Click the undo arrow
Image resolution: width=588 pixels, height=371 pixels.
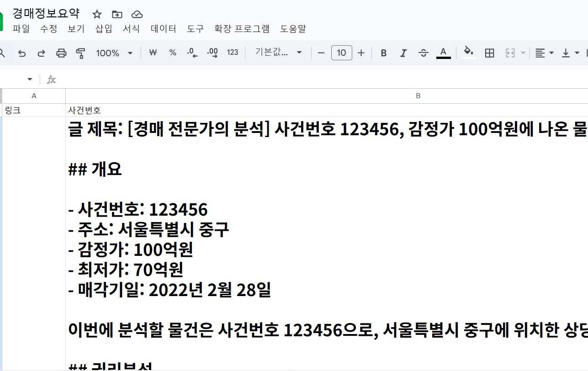tap(22, 53)
